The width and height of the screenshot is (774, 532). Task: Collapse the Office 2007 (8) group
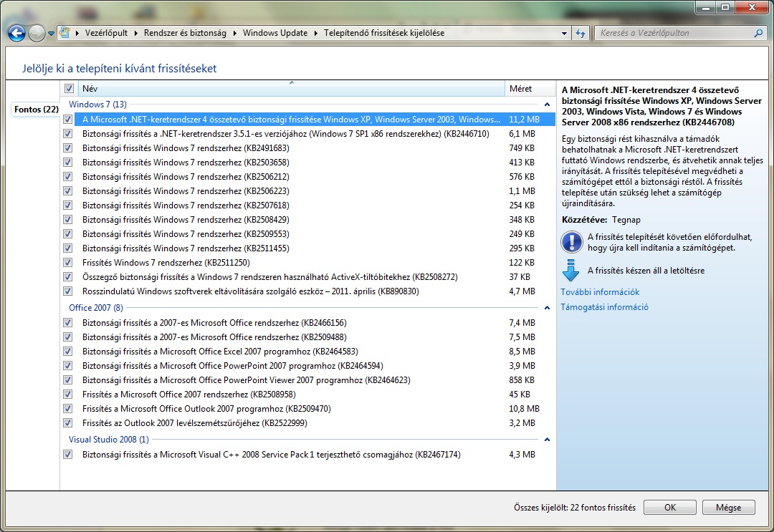pos(547,308)
